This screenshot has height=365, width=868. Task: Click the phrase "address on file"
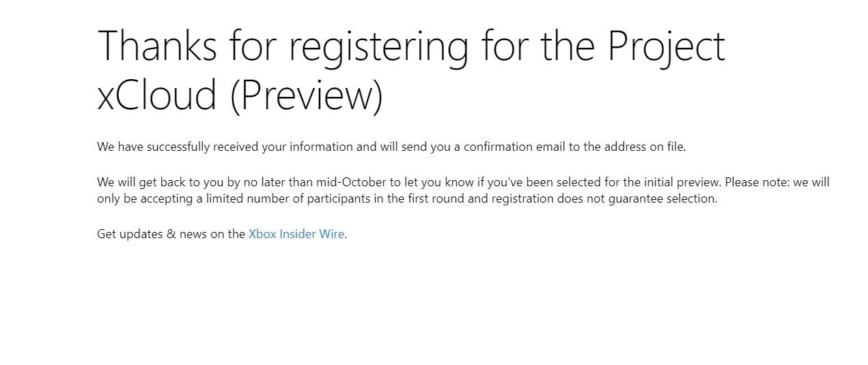[643, 147]
